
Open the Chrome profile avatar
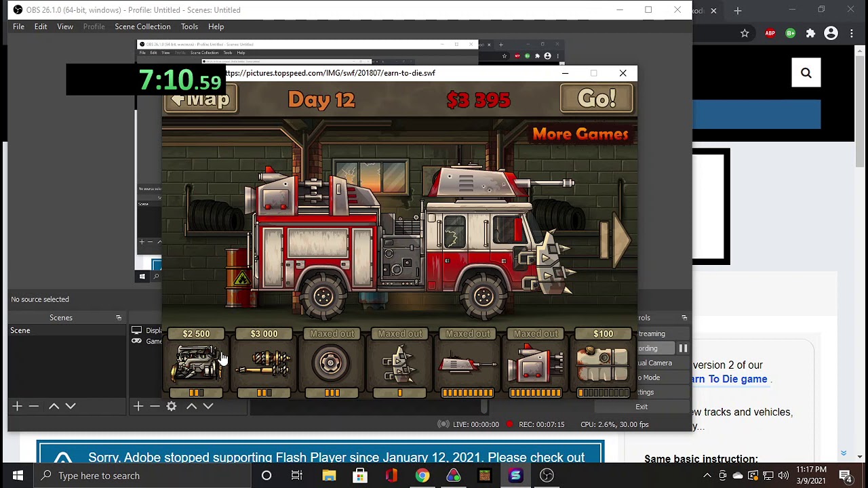click(x=831, y=33)
